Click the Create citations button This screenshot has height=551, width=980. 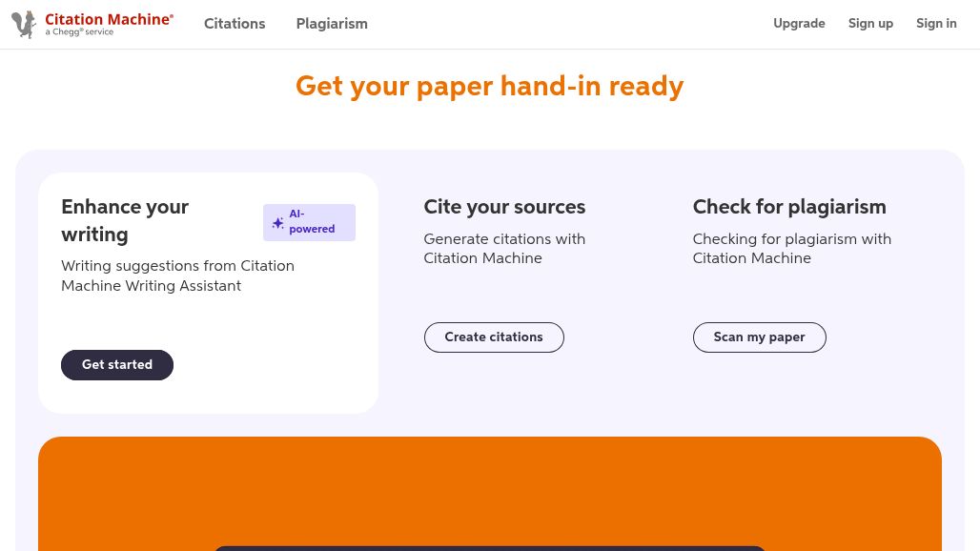click(494, 337)
